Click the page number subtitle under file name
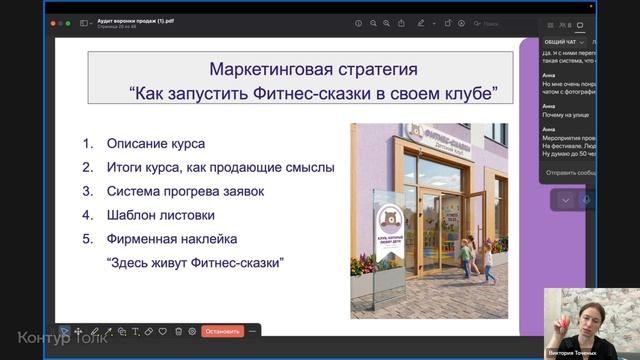Image resolution: width=640 pixels, height=360 pixels. click(117, 27)
